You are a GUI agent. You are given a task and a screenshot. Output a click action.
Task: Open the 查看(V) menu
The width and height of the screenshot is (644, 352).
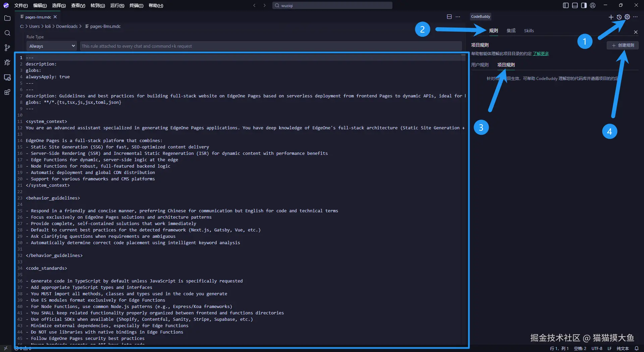click(x=78, y=5)
